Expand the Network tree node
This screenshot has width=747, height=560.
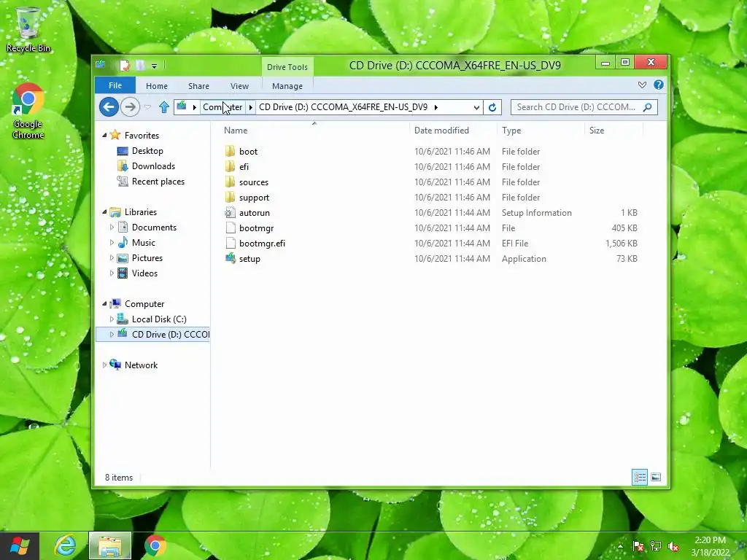coord(104,365)
